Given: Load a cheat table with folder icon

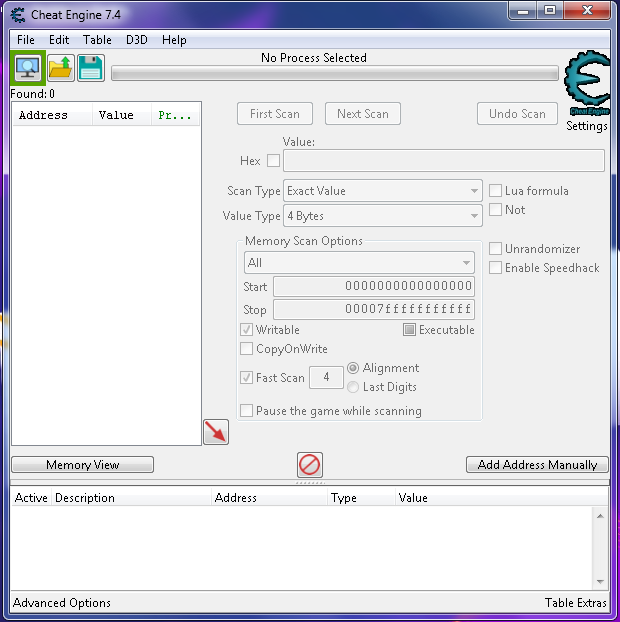Looking at the screenshot, I should point(61,68).
